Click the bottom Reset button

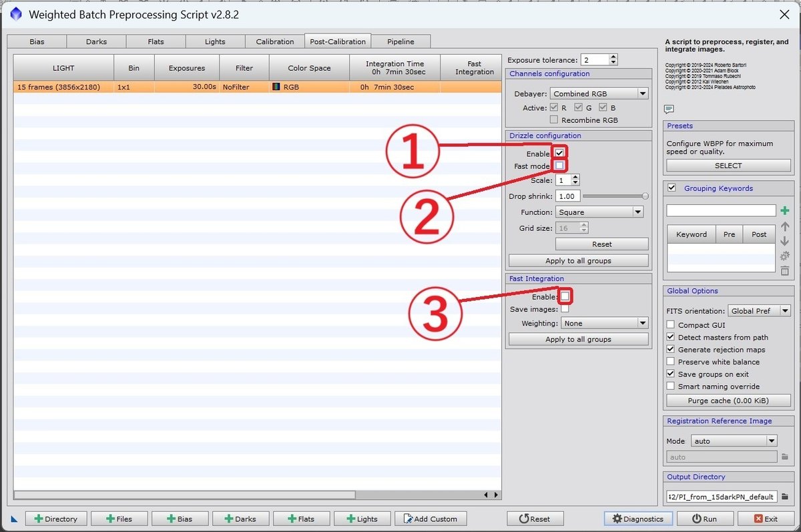point(535,519)
